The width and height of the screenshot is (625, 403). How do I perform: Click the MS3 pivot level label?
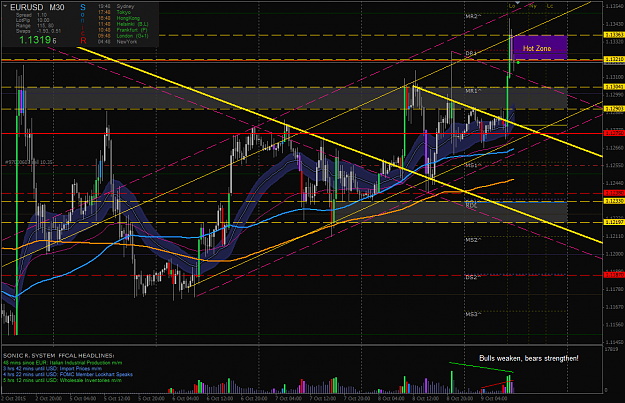[x=473, y=315]
